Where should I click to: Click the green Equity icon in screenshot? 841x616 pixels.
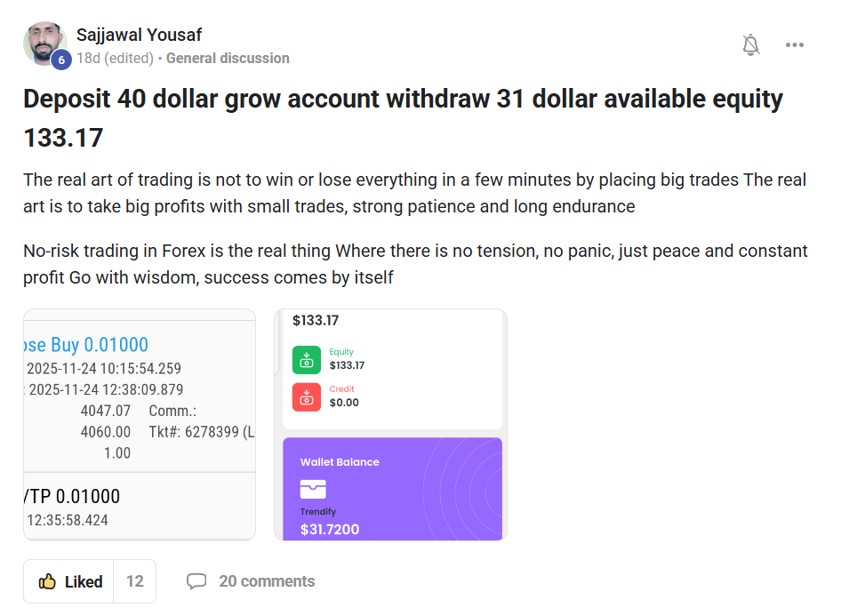[306, 359]
